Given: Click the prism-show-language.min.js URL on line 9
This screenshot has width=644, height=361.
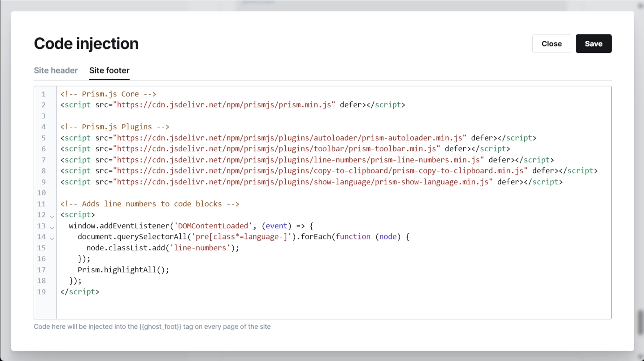Looking at the screenshot, I should (303, 182).
